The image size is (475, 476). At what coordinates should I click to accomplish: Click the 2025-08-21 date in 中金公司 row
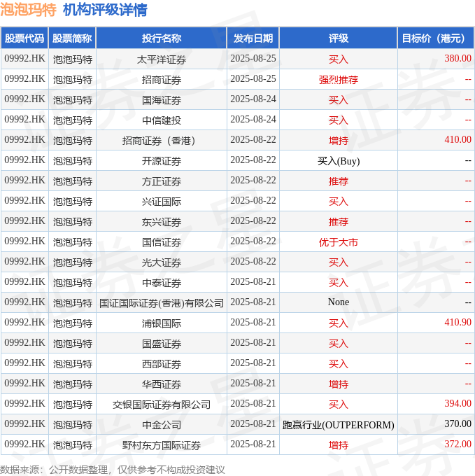253,423
